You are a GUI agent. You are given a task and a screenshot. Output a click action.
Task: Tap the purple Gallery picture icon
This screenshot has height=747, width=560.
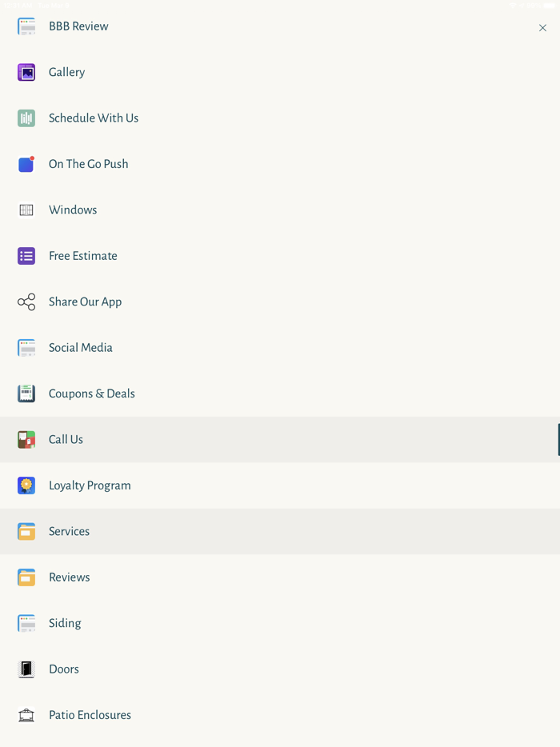click(26, 73)
